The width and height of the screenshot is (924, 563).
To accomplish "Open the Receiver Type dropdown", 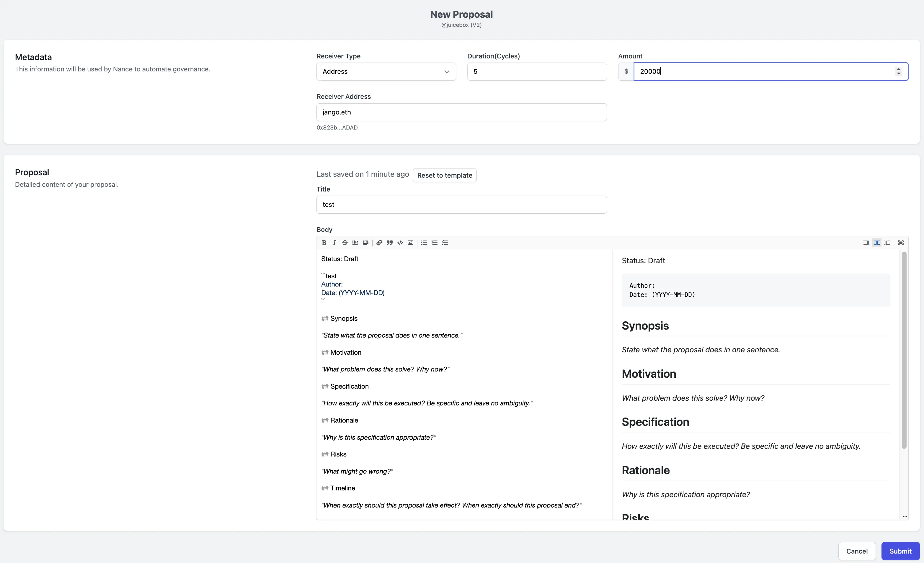I will 386,71.
